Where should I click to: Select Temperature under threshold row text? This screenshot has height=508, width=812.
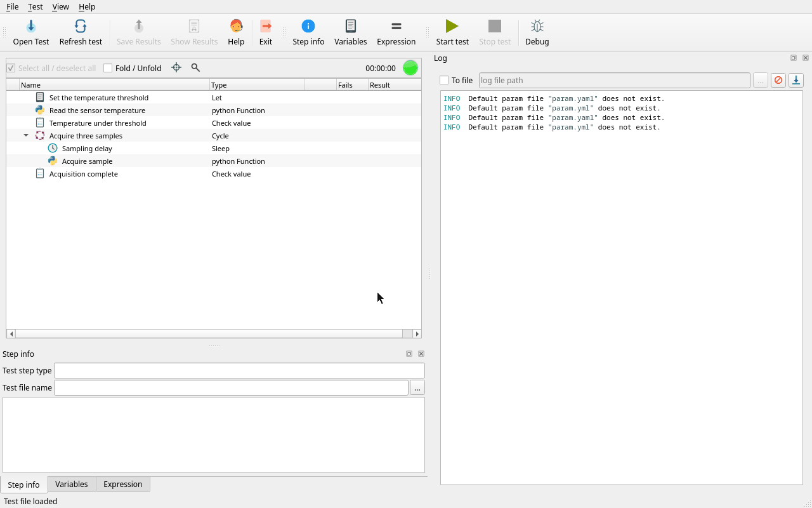pos(98,123)
